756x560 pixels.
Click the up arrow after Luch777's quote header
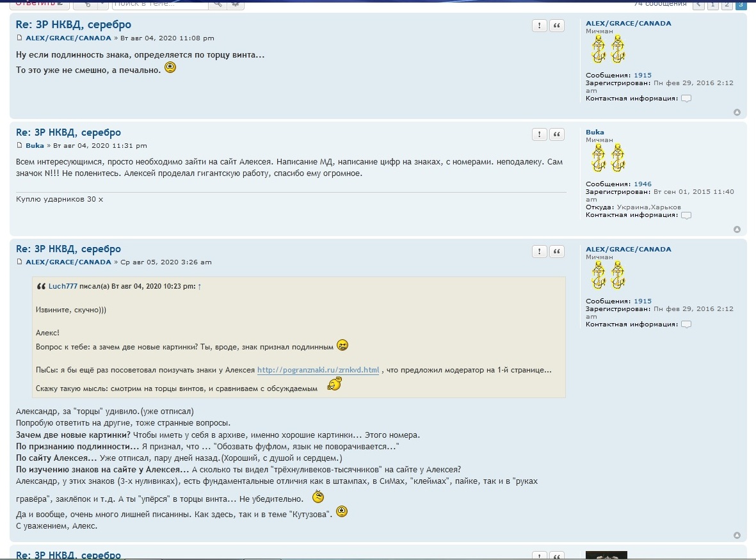coord(200,286)
